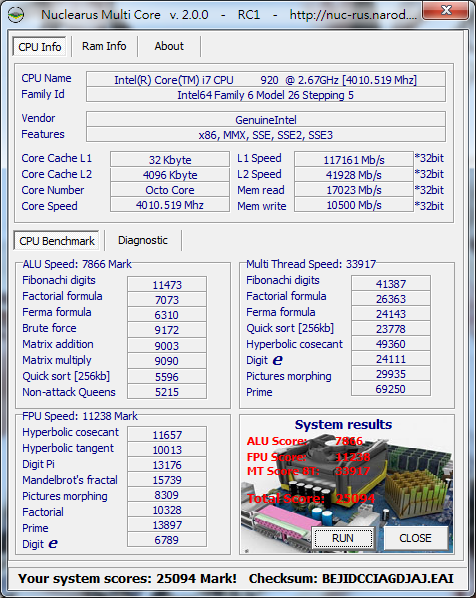Click Multi Thread Hyperbolic cosecant 49360
The width and height of the screenshot is (476, 598).
point(391,344)
